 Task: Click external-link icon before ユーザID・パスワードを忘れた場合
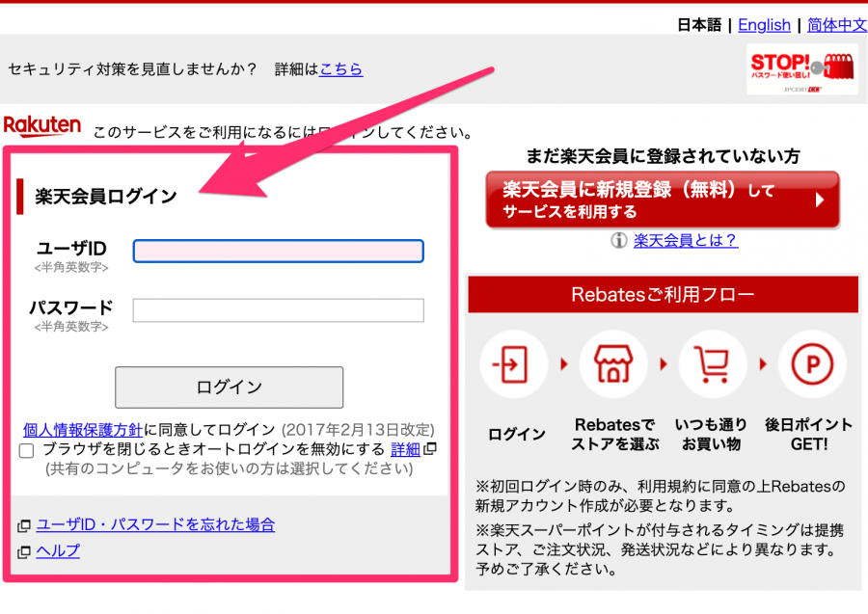coord(24,525)
